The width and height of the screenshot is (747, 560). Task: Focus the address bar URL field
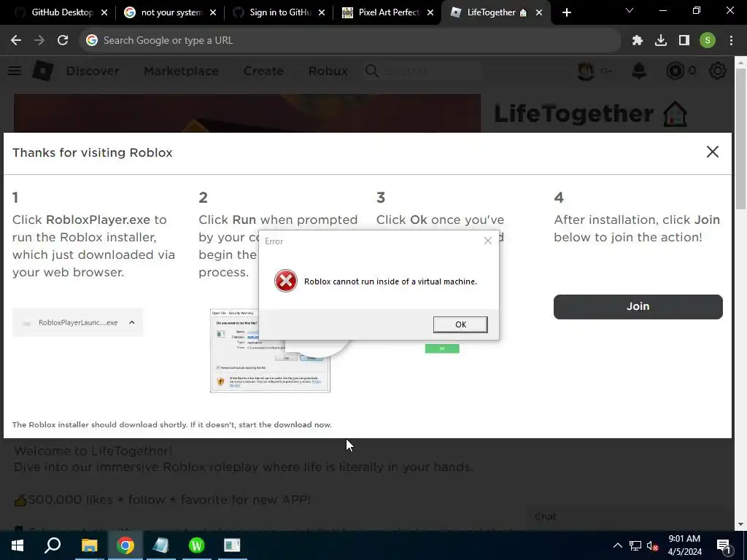click(350, 41)
